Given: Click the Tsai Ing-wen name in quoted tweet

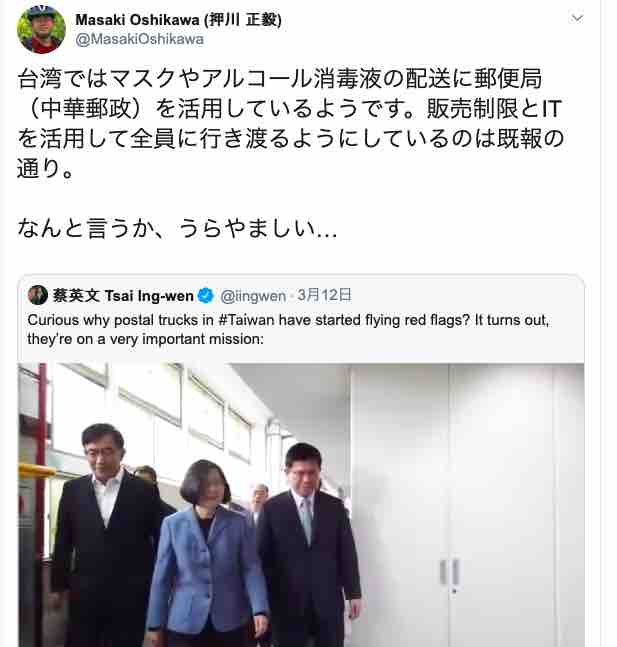Looking at the screenshot, I should coord(123,296).
